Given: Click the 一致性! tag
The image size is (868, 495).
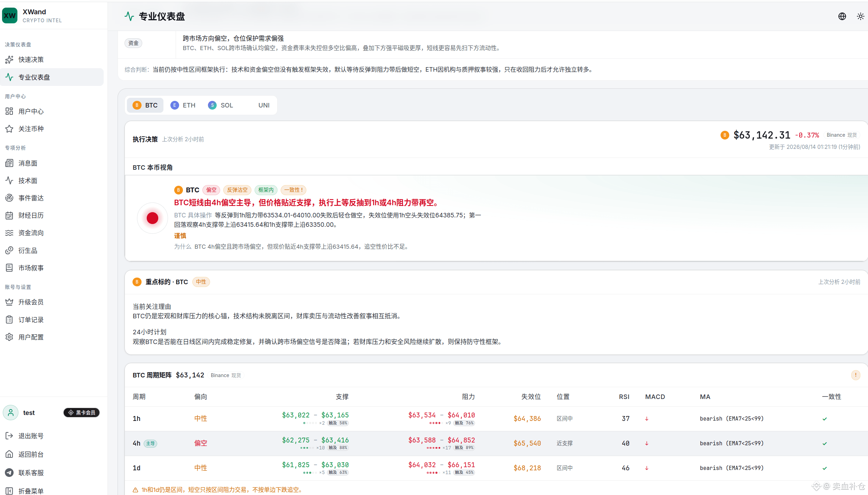Looking at the screenshot, I should point(294,190).
